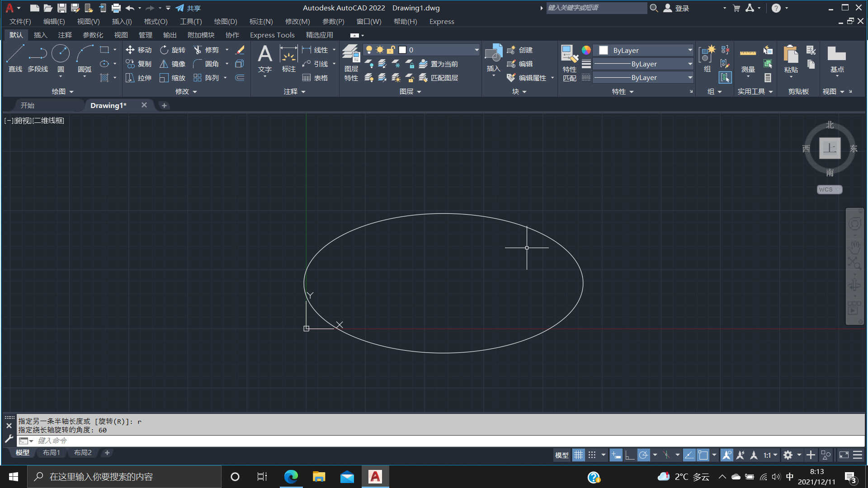
Task: Click the color wheel object color icon
Action: [586, 50]
